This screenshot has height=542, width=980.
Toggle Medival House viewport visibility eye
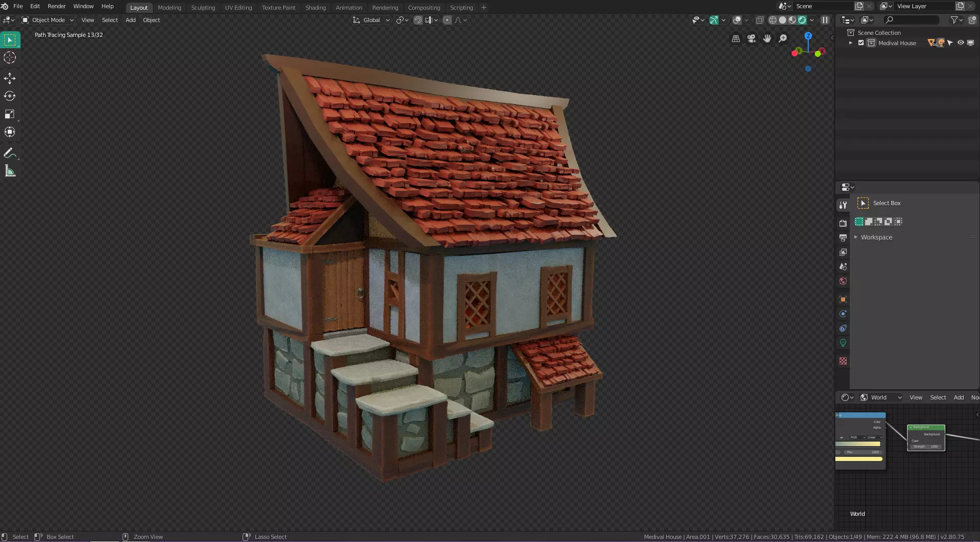tap(961, 43)
